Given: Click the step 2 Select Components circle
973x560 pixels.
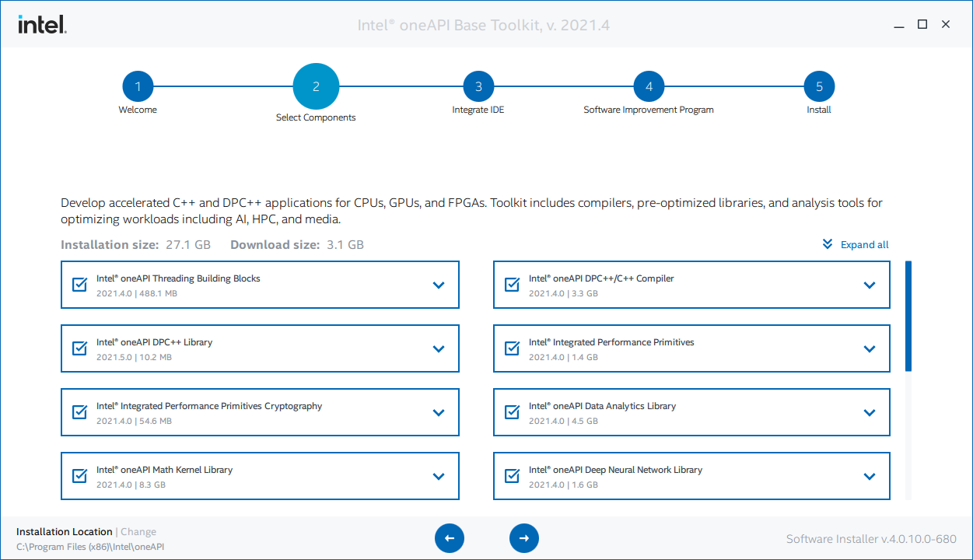Looking at the screenshot, I should pyautogui.click(x=316, y=86).
